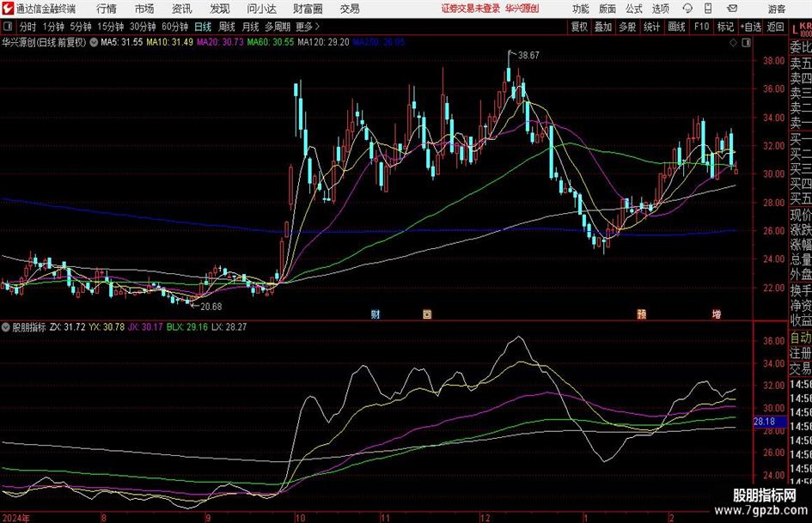
Task: Click the 统计 statistics button
Action: [651, 27]
